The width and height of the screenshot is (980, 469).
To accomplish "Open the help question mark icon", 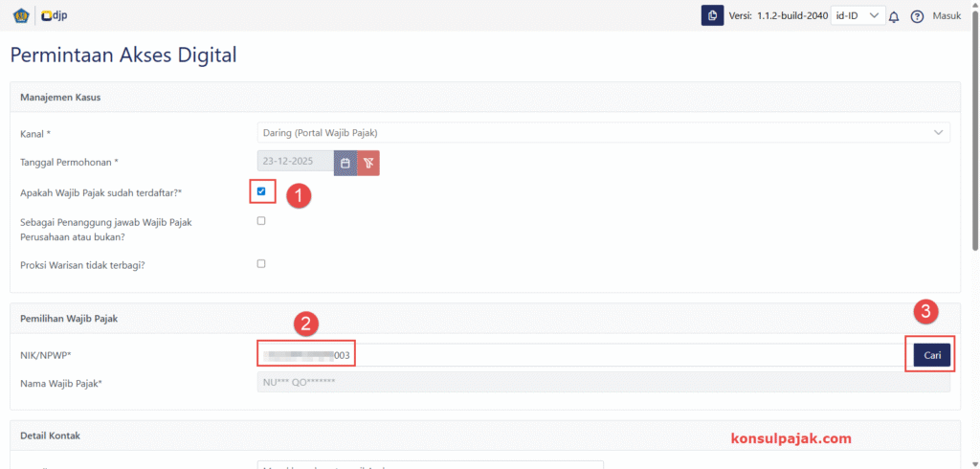I will point(917,16).
